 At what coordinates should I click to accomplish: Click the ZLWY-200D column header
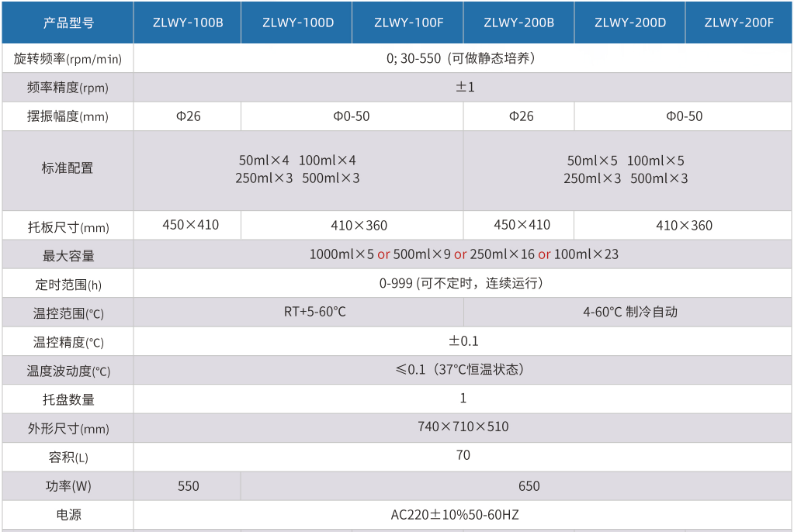pyautogui.click(x=630, y=22)
